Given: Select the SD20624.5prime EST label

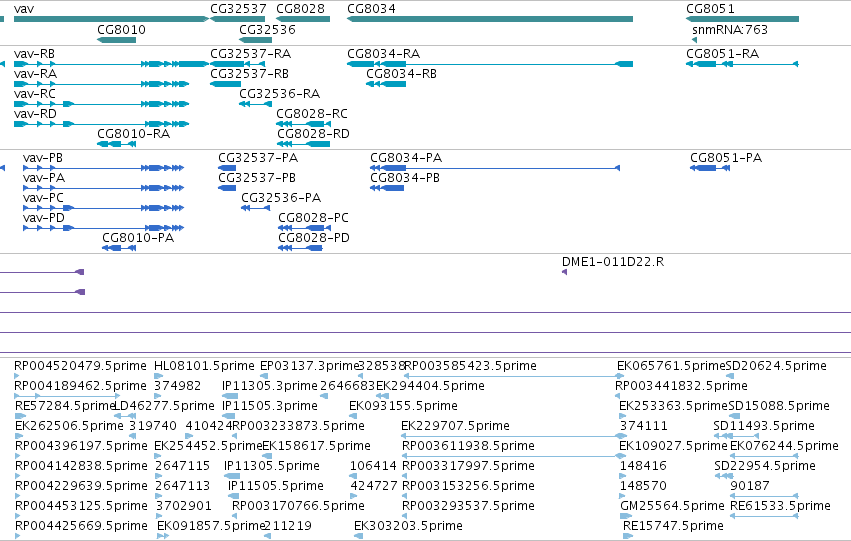Looking at the screenshot, I should [x=776, y=366].
